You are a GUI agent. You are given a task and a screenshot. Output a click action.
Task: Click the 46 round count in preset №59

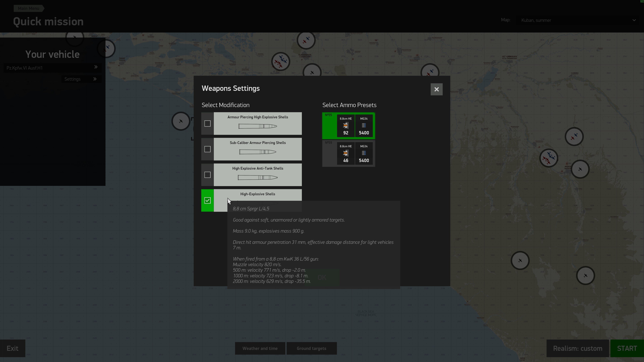[345, 161]
